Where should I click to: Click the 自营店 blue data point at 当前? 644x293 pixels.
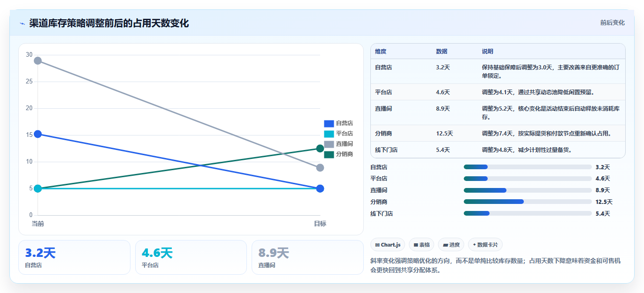tap(38, 134)
